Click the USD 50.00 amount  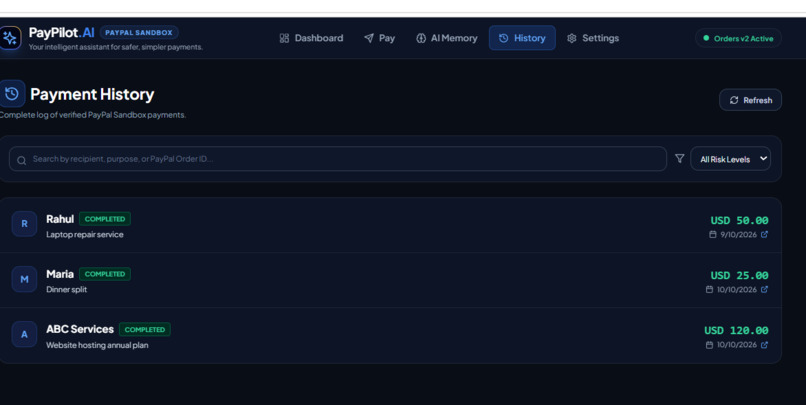point(739,220)
